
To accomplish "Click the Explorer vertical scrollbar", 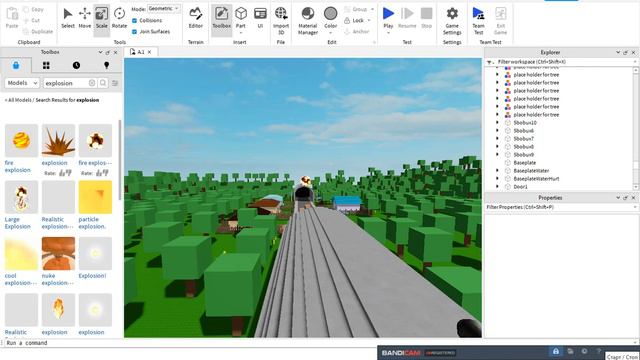I will [x=636, y=128].
